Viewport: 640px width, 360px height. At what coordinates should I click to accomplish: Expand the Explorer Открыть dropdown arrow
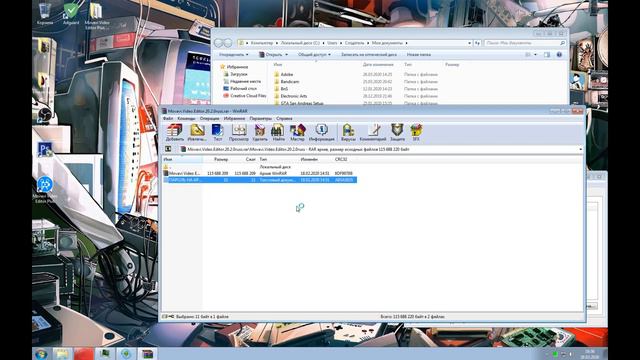(286, 55)
